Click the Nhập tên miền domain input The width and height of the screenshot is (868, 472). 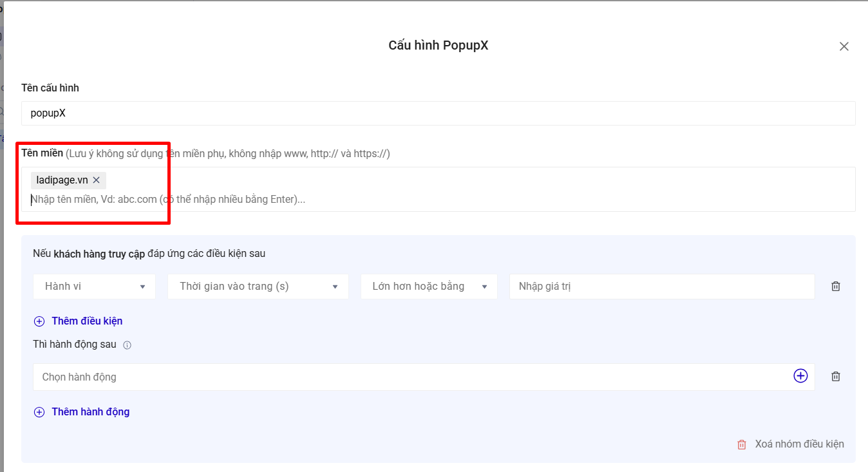[x=439, y=200]
